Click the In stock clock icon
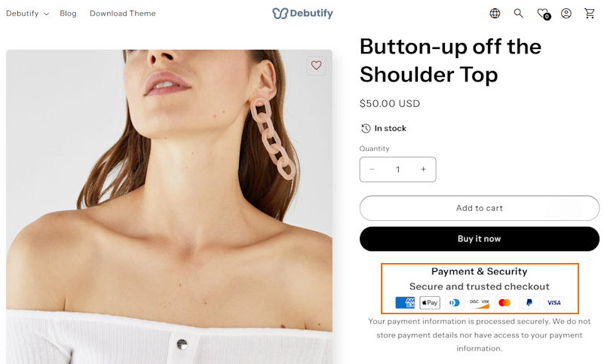The height and width of the screenshot is (364, 604). tap(366, 128)
